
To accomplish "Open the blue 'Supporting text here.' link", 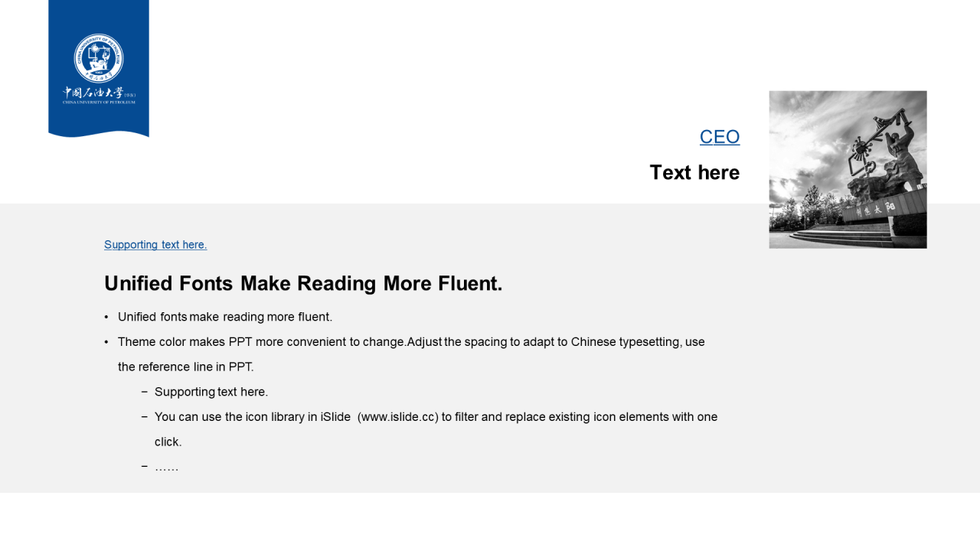I will [155, 245].
